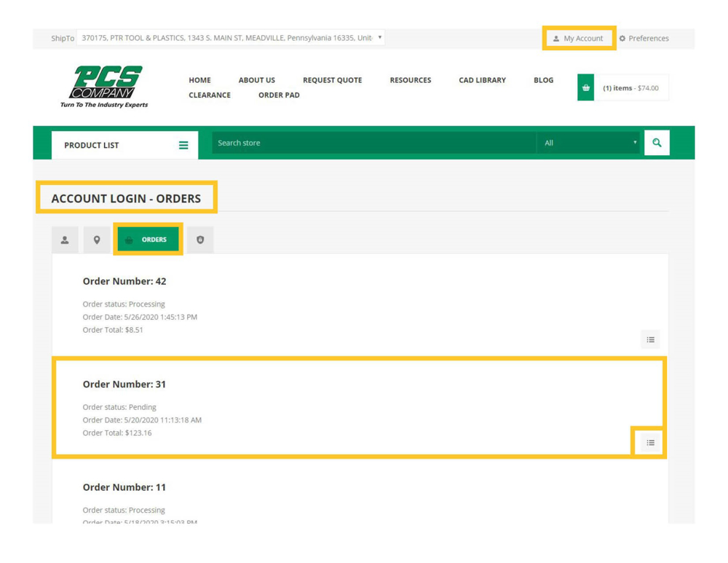
Task: Go to CAD Library menu item
Action: [x=482, y=80]
